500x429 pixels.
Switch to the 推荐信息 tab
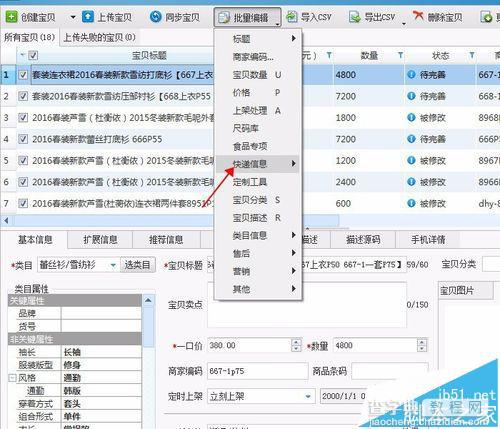(x=166, y=239)
